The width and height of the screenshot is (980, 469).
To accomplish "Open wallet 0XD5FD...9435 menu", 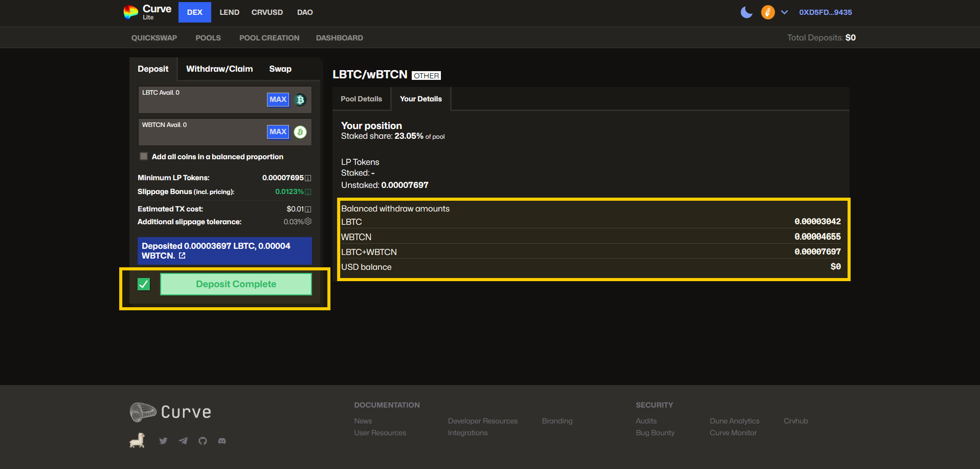I will pos(826,12).
